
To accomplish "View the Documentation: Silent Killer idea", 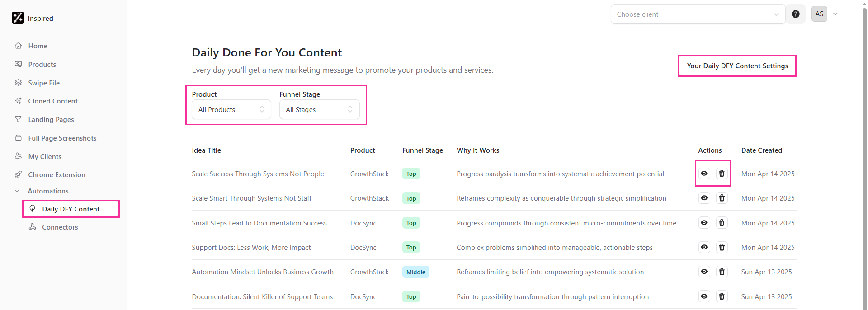I will click(704, 296).
